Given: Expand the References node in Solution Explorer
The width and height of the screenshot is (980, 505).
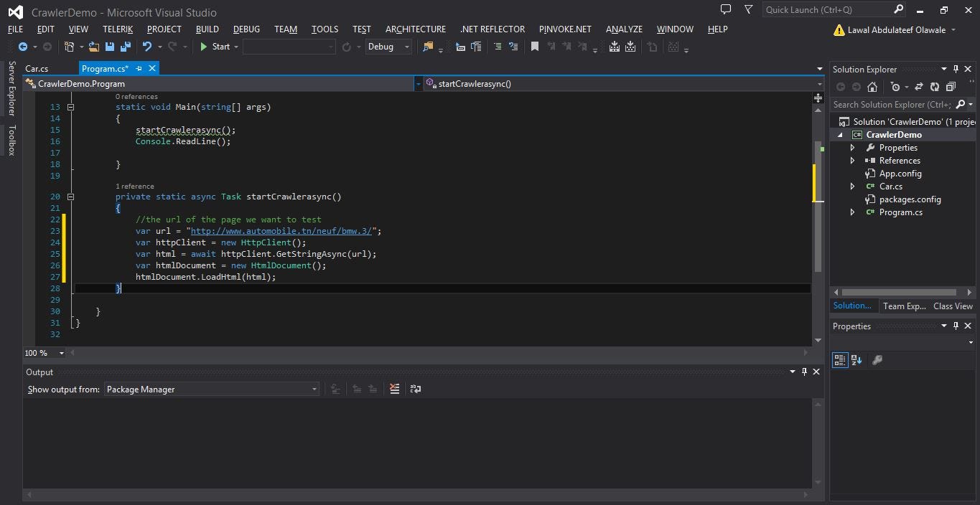Looking at the screenshot, I should [x=853, y=161].
